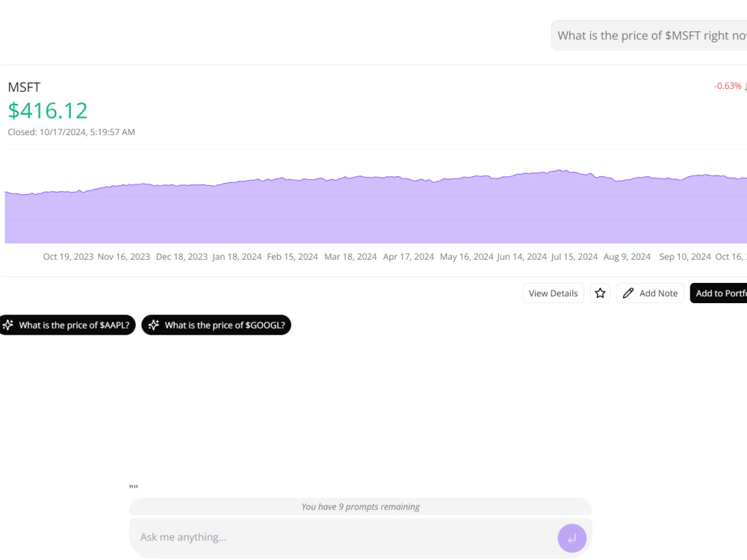Add MSFT to Portfolio
747x560 pixels.
[x=719, y=293]
